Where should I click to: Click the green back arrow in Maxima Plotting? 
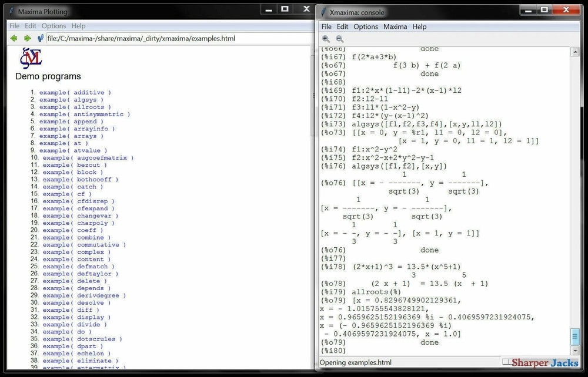click(x=14, y=38)
